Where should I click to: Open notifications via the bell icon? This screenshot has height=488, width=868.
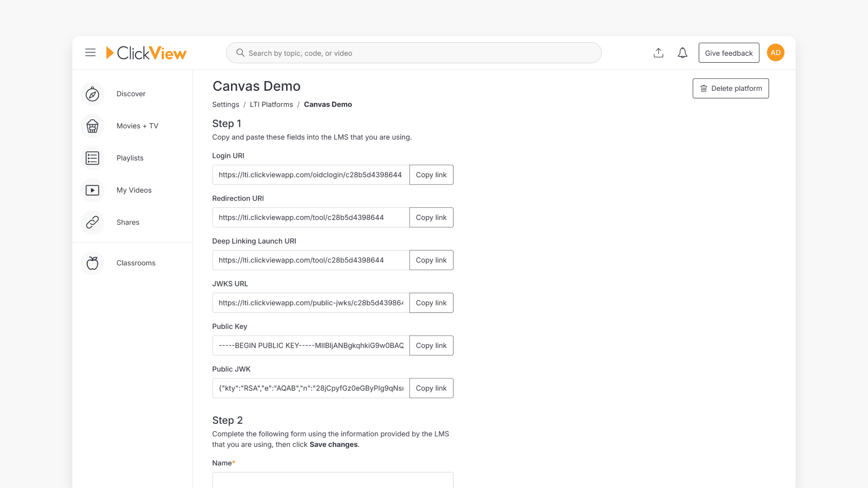[x=682, y=52]
